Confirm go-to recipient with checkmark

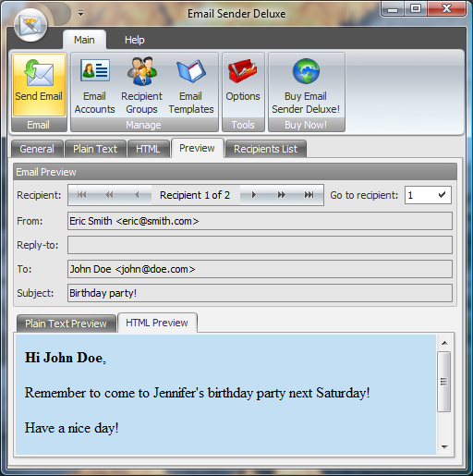(442, 195)
